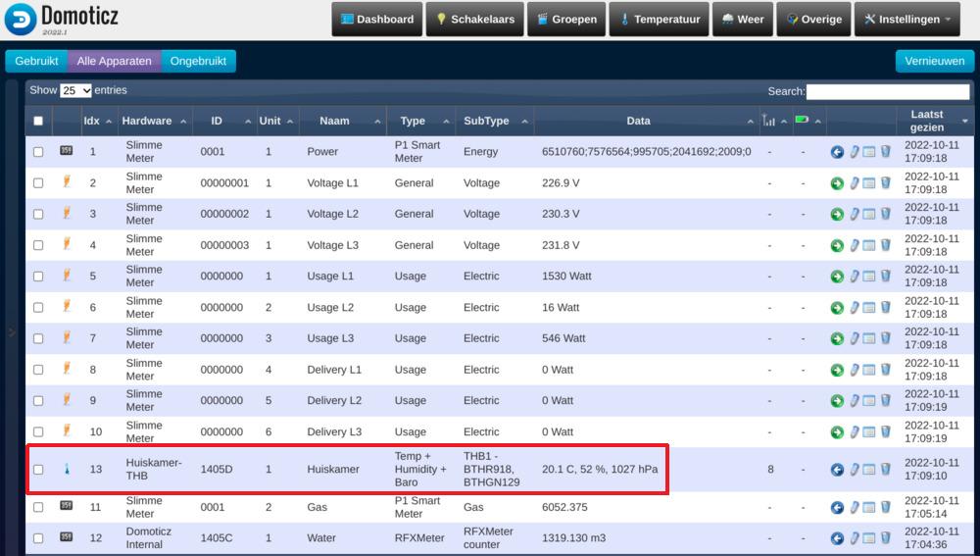Open log icon for Gas device

coord(868,507)
